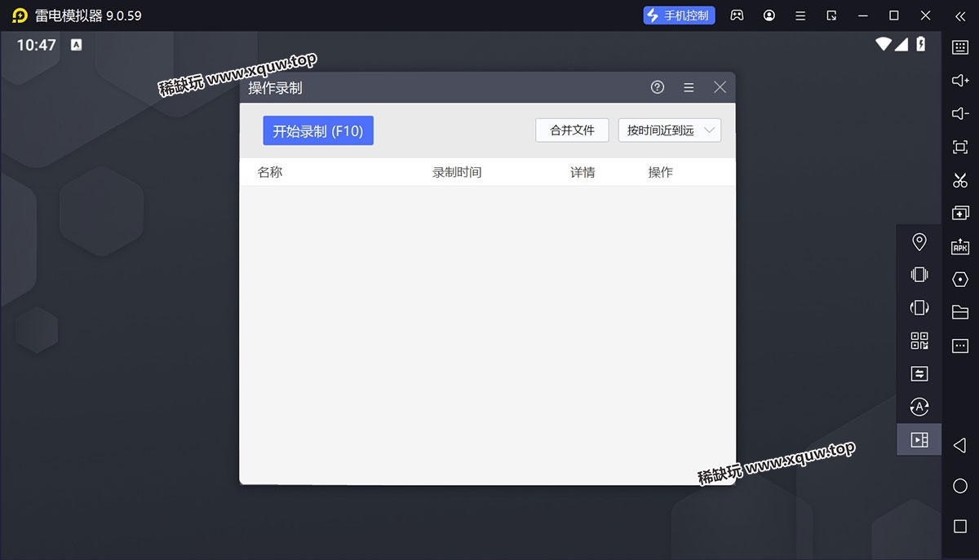Open the 按时间近到远 sort dropdown
Screen dimensions: 979x560
click(x=670, y=130)
